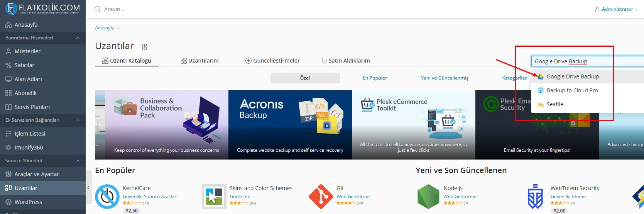
Task: Click the Anasayfa breadcrumb link
Action: coord(105,28)
